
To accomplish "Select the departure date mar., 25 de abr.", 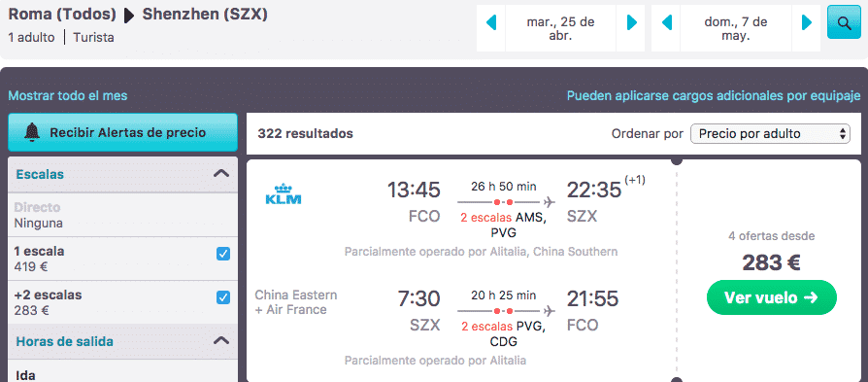I will pyautogui.click(x=561, y=28).
